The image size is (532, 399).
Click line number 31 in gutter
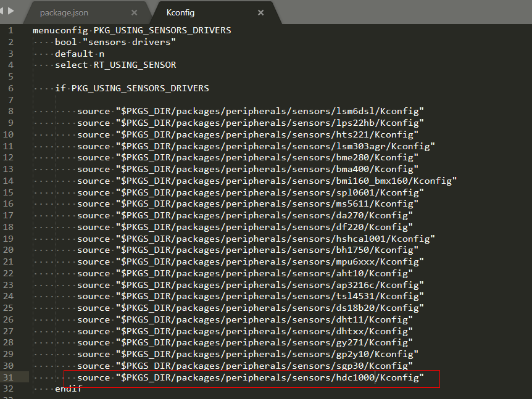pos(8,377)
